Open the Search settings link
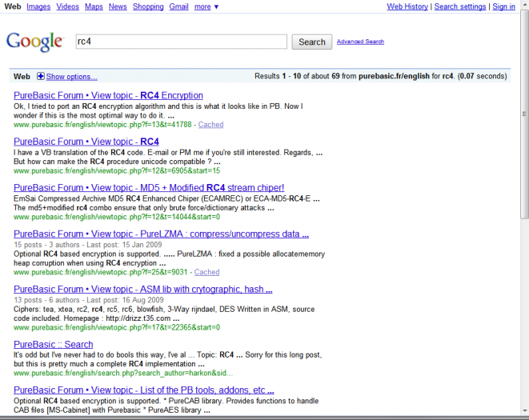The width and height of the screenshot is (529, 420). [x=460, y=6]
